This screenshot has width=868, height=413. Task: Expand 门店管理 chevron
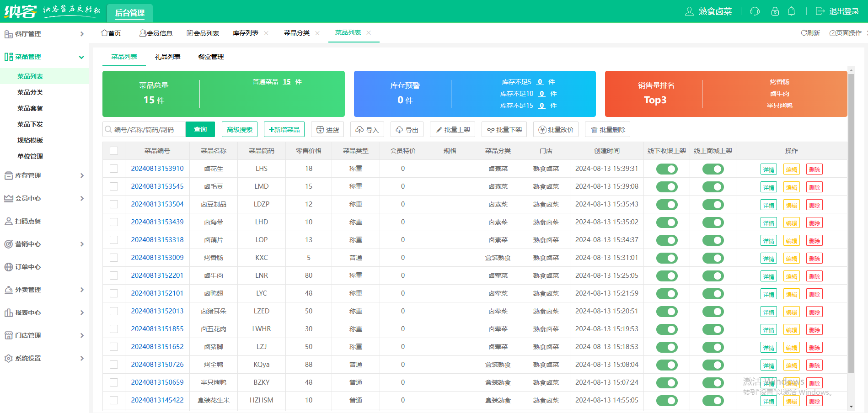tap(82, 335)
